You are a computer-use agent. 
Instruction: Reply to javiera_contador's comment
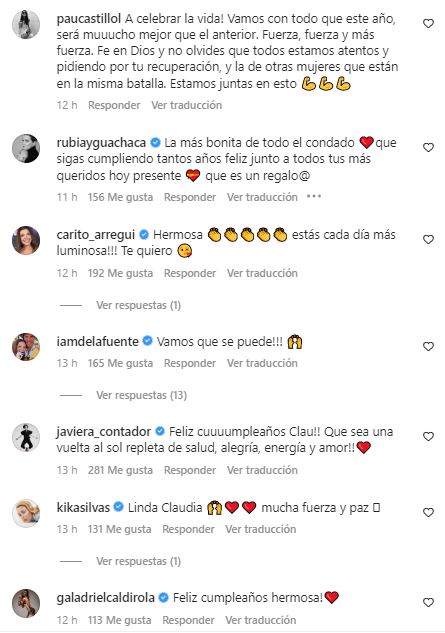coord(190,470)
